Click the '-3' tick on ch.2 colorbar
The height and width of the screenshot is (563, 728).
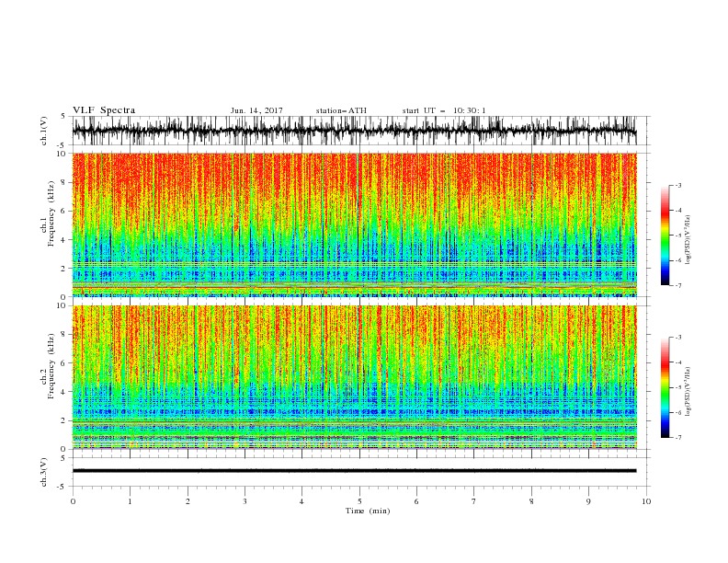point(678,338)
